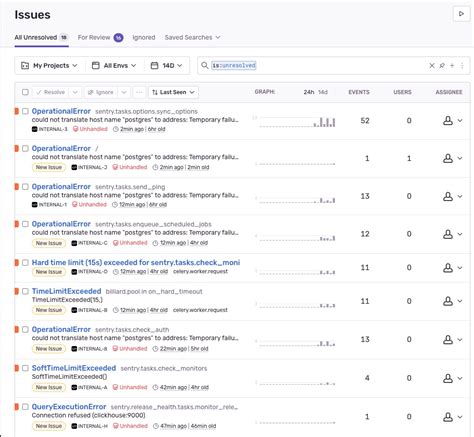Open the TimeLimitExceeded issue link

pyautogui.click(x=66, y=291)
